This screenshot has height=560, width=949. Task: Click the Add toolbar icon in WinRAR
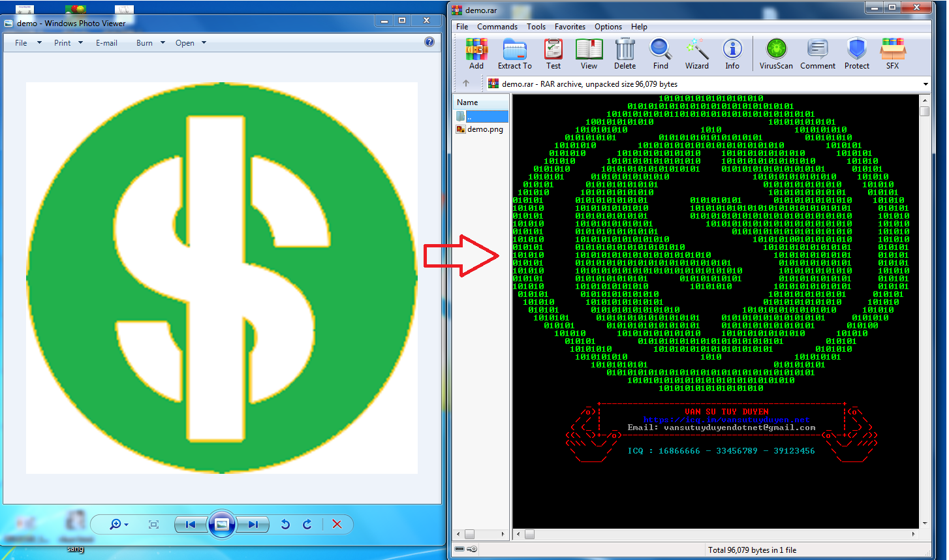click(x=476, y=54)
